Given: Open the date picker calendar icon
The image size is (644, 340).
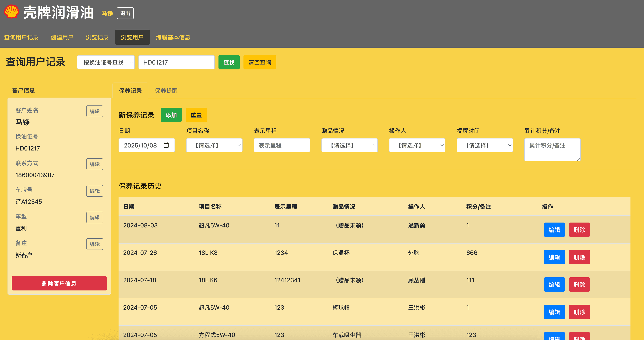Looking at the screenshot, I should [166, 145].
